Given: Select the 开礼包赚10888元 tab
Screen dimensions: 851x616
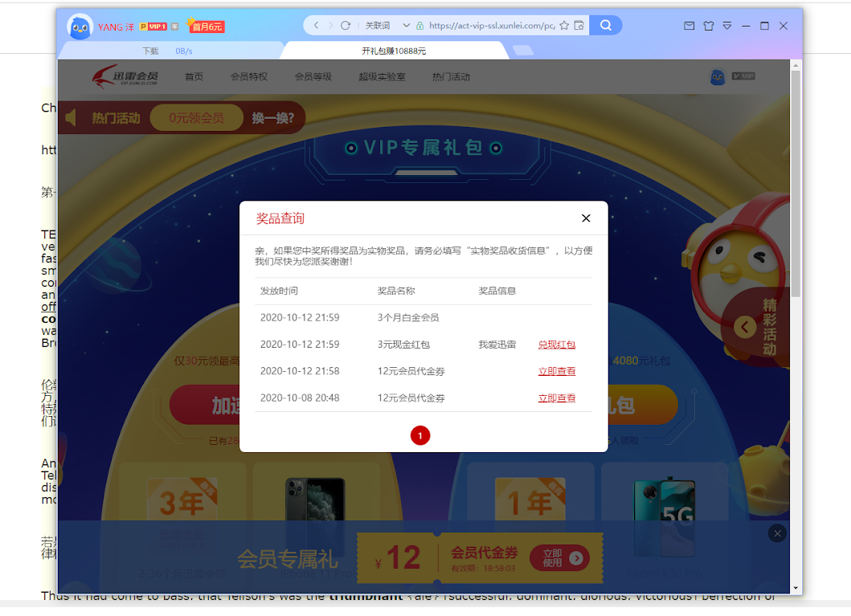Looking at the screenshot, I should point(394,51).
